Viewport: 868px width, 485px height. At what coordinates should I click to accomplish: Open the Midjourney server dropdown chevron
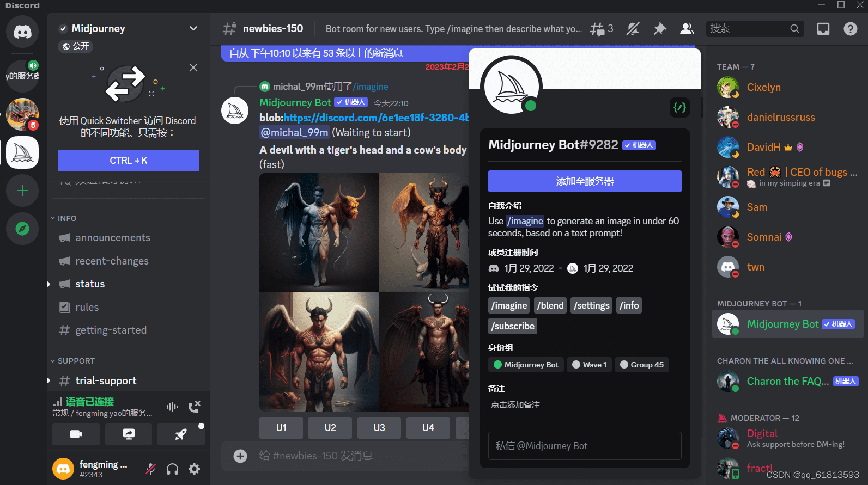point(193,28)
